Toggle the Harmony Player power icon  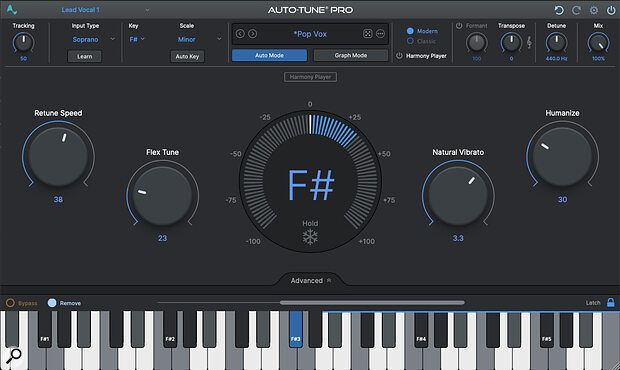pos(399,56)
